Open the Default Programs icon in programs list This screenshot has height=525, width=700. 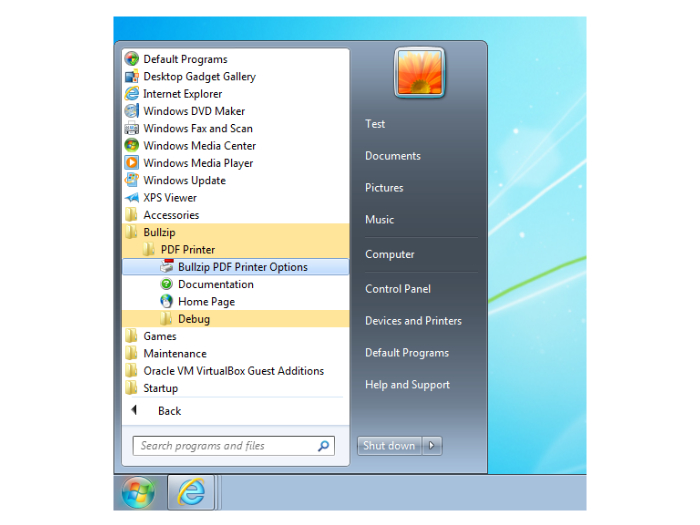[132, 59]
